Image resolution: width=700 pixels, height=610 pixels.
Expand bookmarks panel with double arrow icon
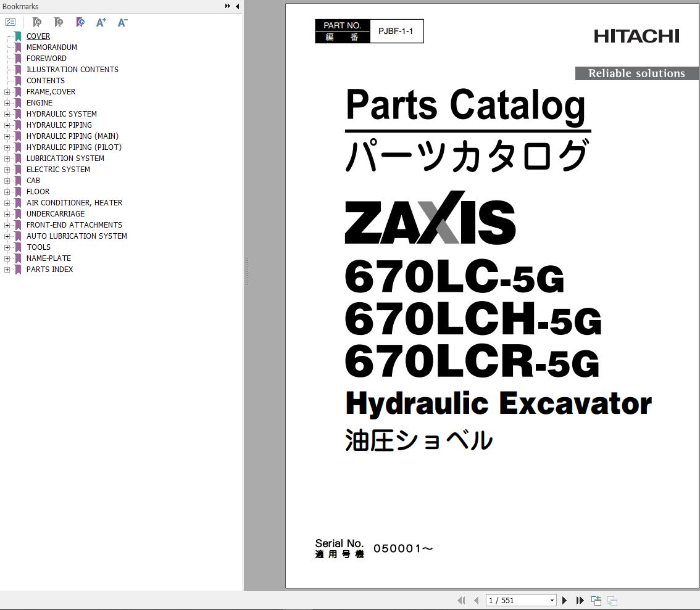coord(228,6)
